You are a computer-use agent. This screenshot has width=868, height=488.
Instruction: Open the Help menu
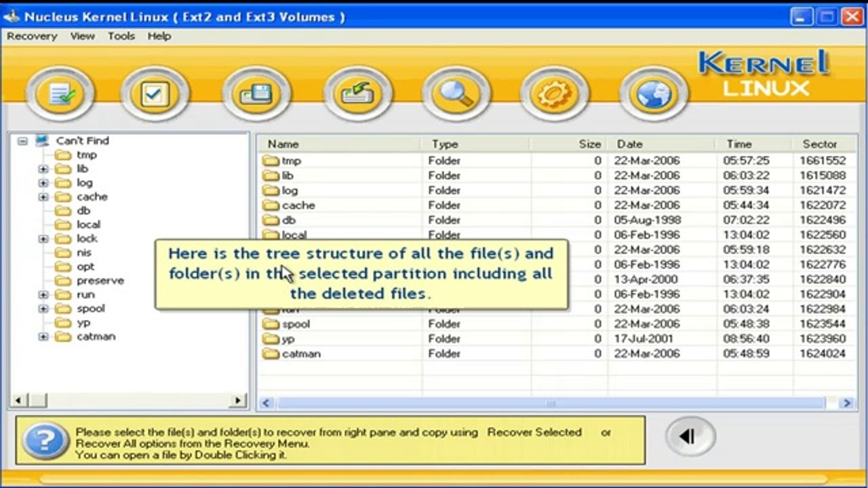(x=159, y=36)
